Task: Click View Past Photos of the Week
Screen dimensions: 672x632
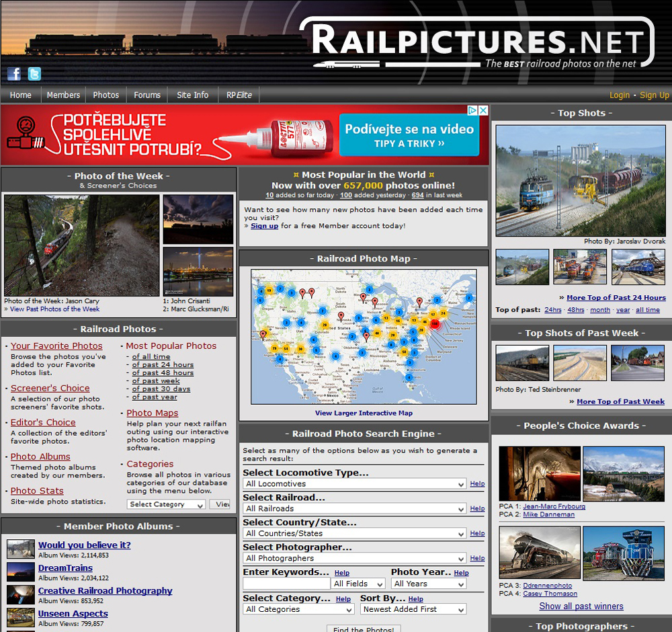Action: 54,309
